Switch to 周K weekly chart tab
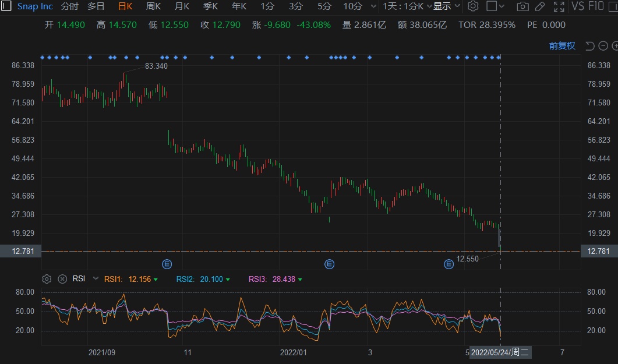Viewport: 618px width, 364px height. pos(153,6)
